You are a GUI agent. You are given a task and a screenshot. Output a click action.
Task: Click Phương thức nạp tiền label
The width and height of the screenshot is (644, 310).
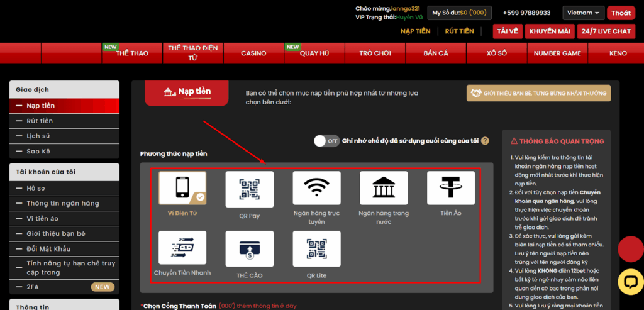click(174, 154)
